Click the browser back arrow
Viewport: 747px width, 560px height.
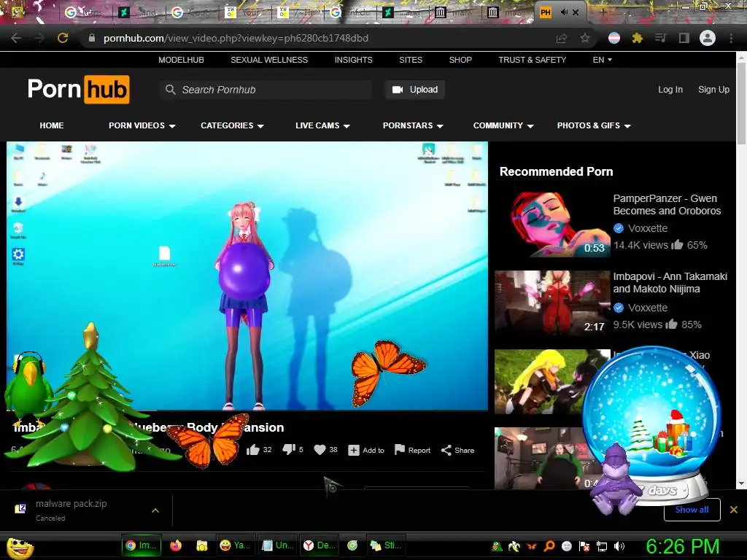pyautogui.click(x=16, y=38)
